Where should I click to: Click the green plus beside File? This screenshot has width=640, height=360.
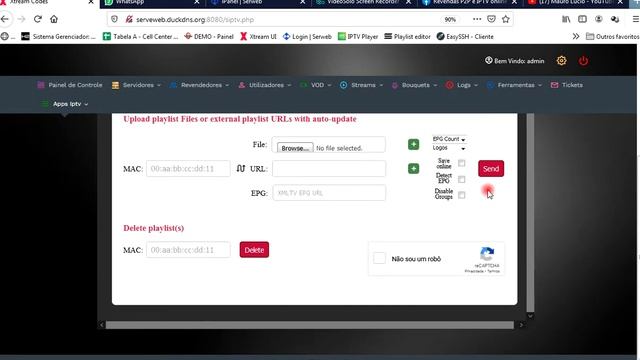click(413, 144)
